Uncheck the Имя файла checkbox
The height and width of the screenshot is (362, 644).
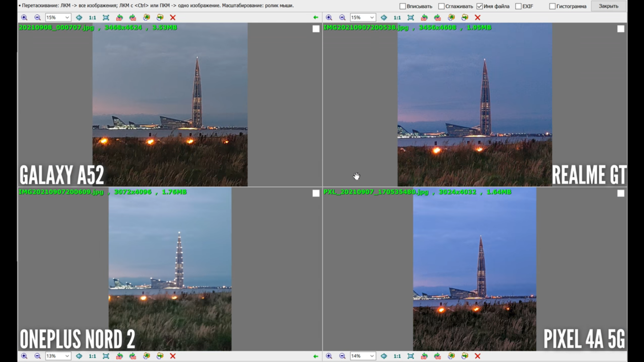pos(480,6)
